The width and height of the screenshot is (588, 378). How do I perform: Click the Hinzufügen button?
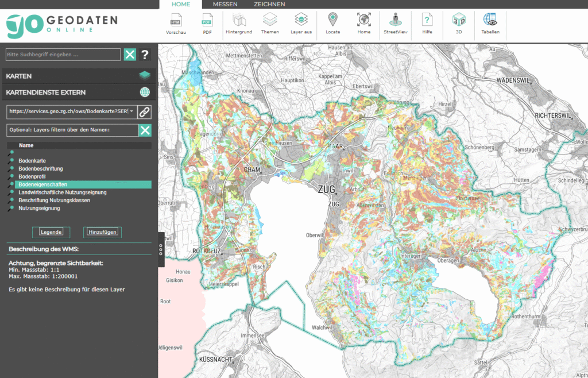tap(102, 232)
